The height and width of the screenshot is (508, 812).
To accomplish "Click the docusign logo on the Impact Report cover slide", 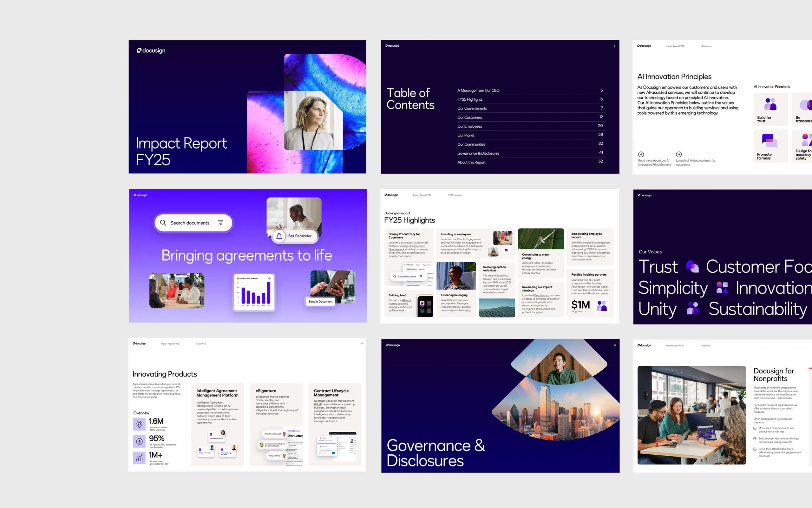I will (x=151, y=50).
